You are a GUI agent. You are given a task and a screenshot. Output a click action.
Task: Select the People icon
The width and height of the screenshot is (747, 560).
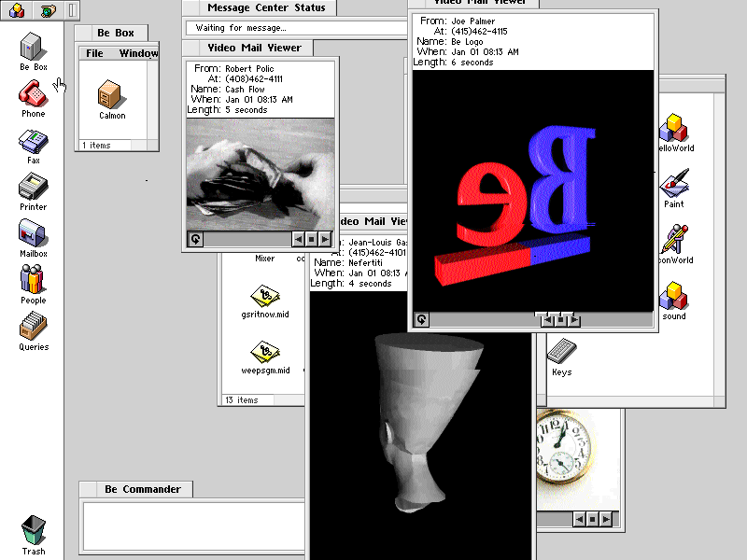coord(33,280)
